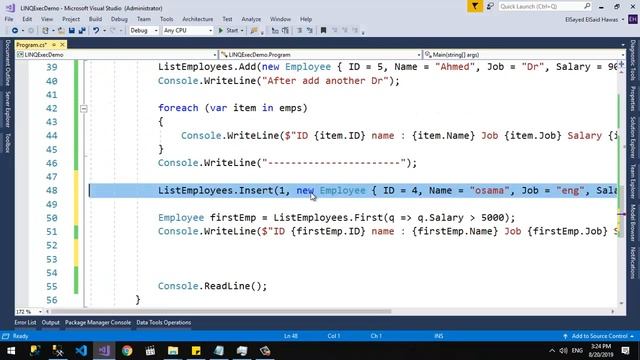Click the Increase Indent toolbar icon
Viewport: 640px width, 360px height.
click(310, 31)
